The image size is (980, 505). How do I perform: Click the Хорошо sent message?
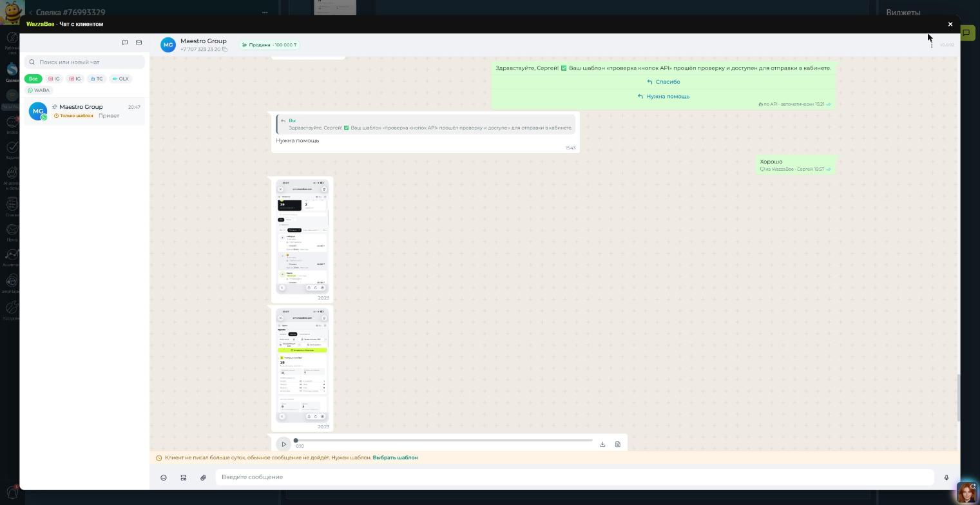[796, 164]
